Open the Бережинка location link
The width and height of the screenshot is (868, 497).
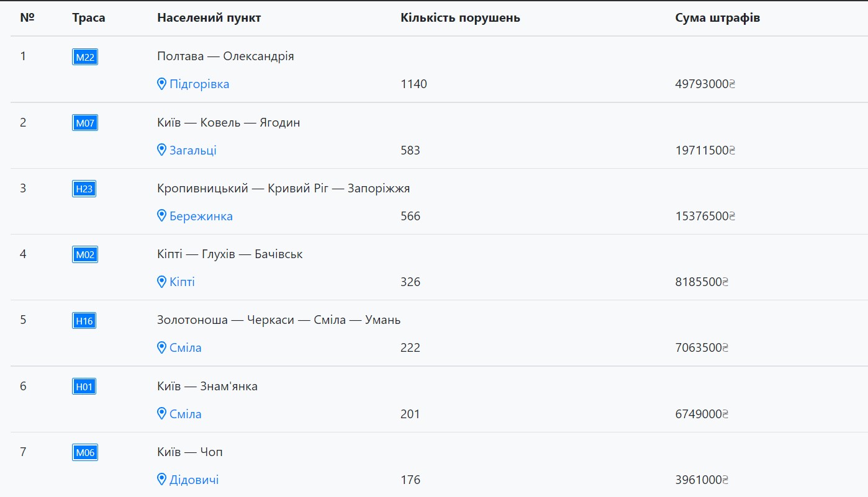coord(201,217)
